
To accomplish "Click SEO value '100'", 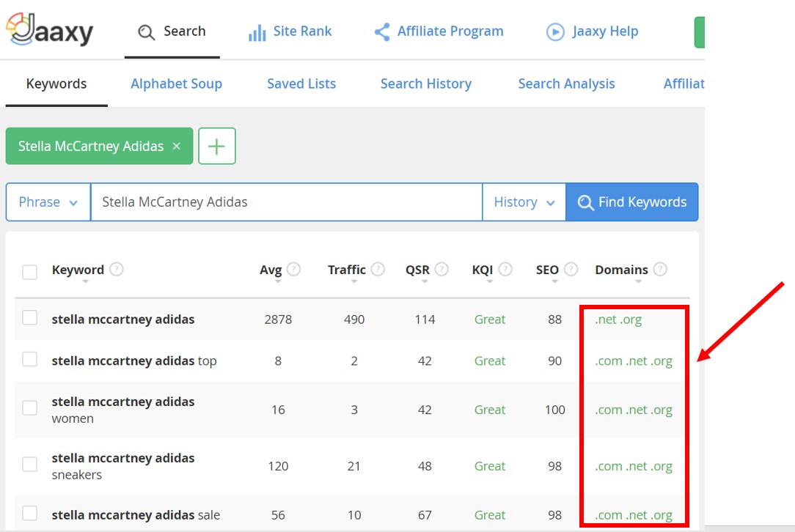I will [x=554, y=410].
